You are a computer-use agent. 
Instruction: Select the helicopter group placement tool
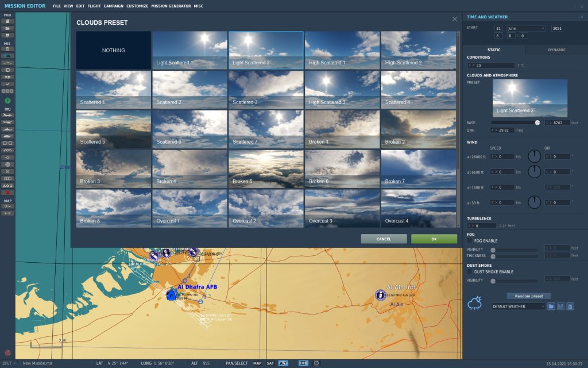(x=7, y=122)
